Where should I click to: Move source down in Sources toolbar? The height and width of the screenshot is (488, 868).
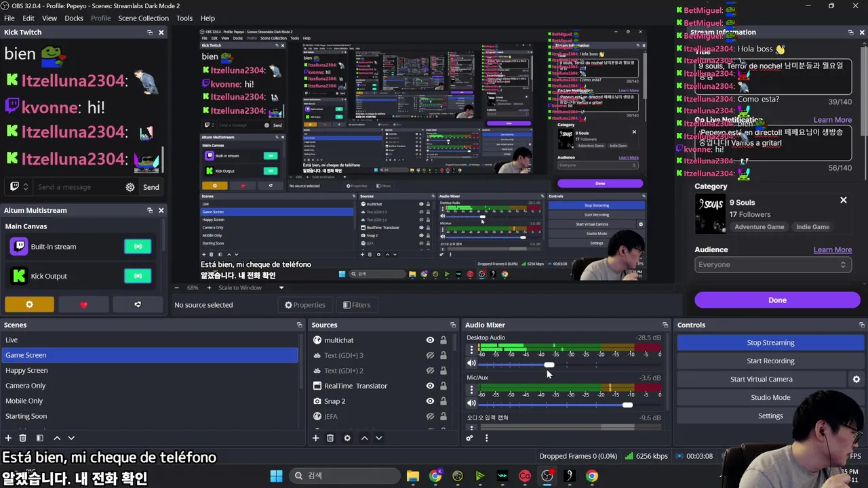tap(379, 439)
